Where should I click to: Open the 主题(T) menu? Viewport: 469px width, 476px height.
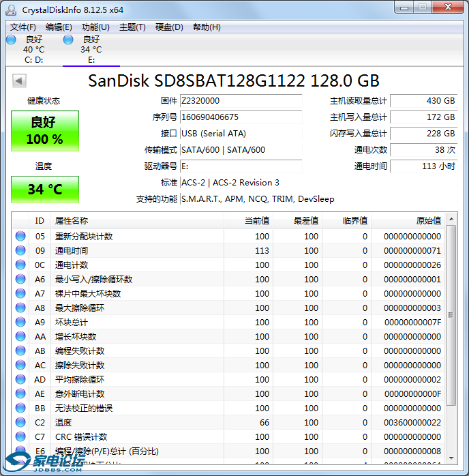[x=132, y=27]
